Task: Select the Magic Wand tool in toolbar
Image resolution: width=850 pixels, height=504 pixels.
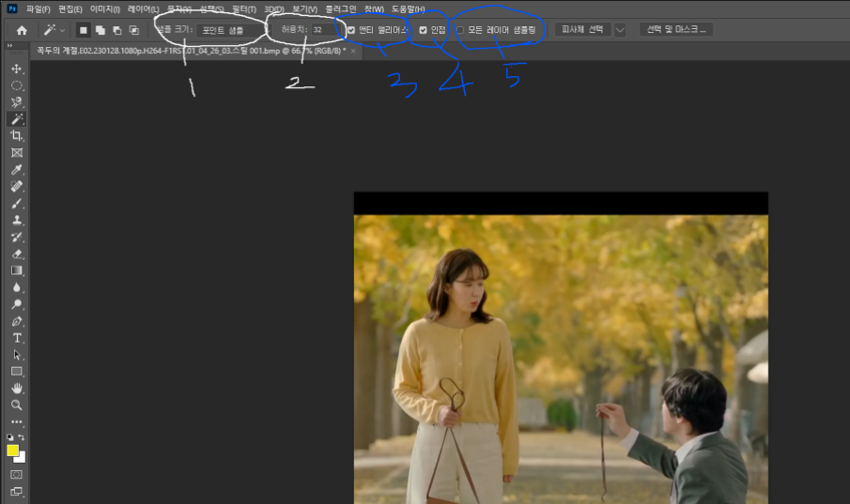Action: (17, 119)
